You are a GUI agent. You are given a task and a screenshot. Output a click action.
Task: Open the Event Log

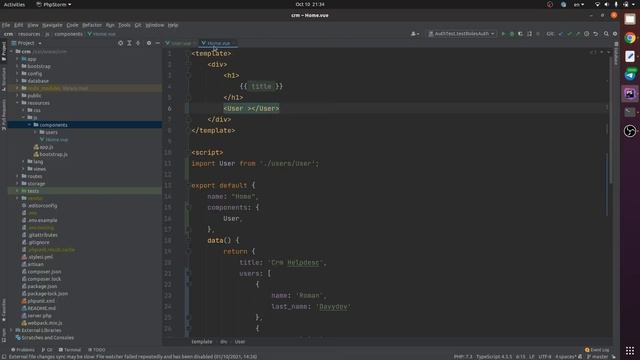[x=597, y=350]
